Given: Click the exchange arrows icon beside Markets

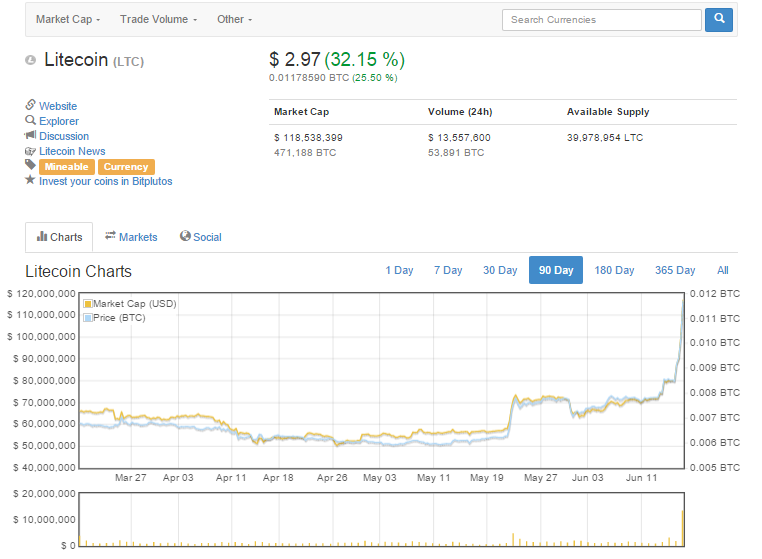Looking at the screenshot, I should point(110,235).
